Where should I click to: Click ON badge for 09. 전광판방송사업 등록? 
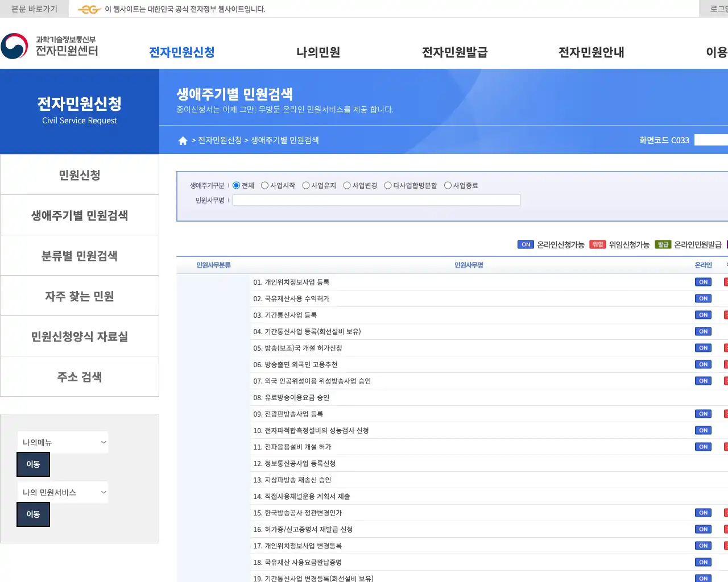(704, 414)
